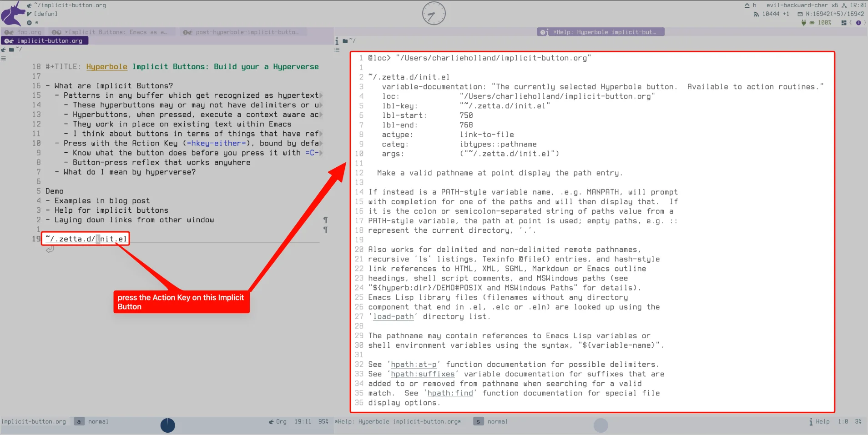Click the numbered circle workspace indicator

858,23
